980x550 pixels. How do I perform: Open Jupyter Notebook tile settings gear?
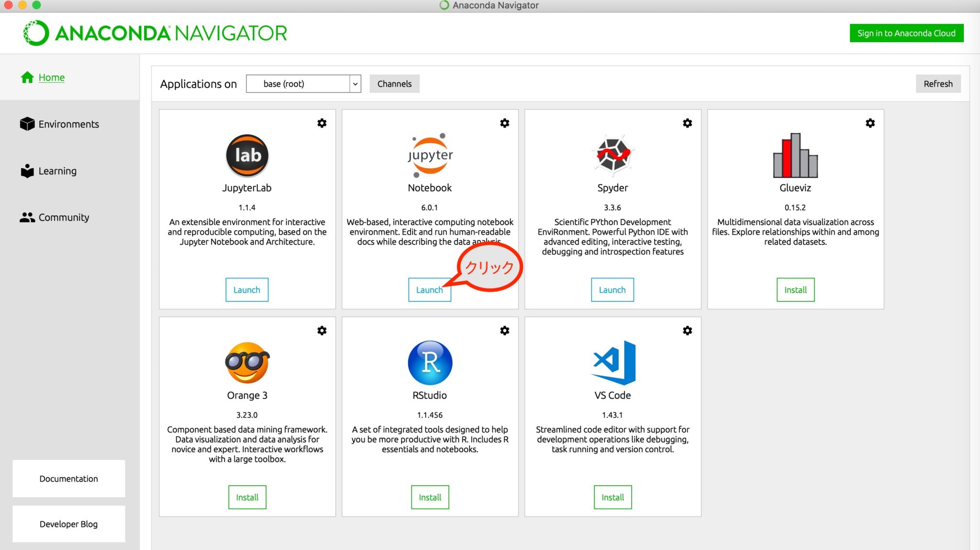[x=505, y=123]
